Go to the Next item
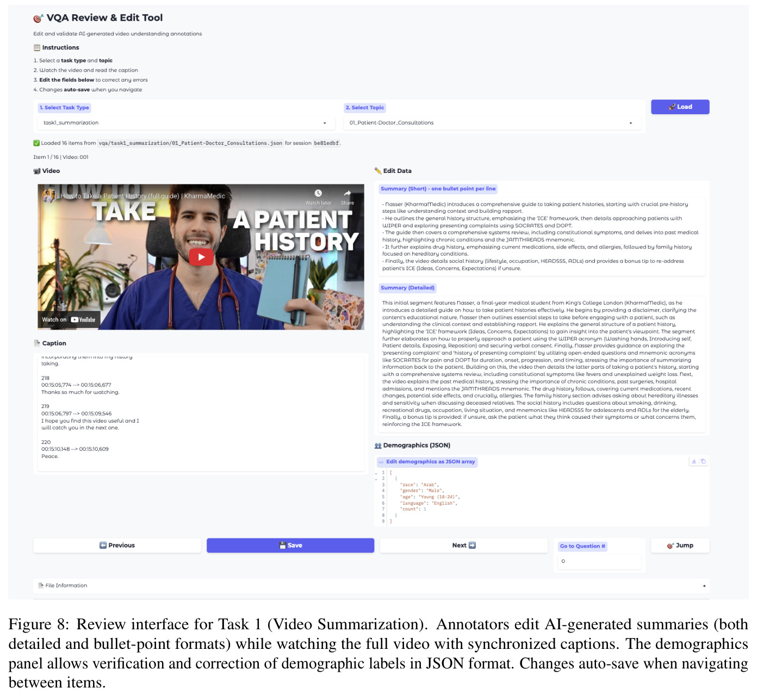The height and width of the screenshot is (700, 757). click(464, 546)
